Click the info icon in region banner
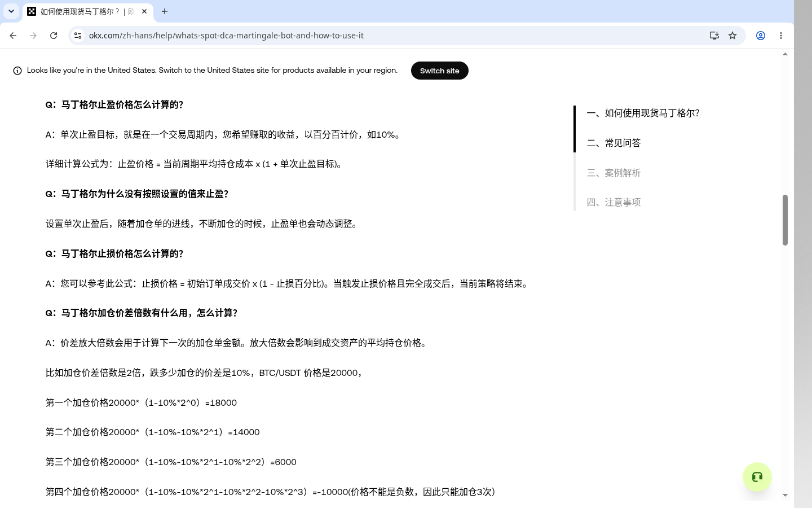The image size is (812, 508). coord(17,71)
